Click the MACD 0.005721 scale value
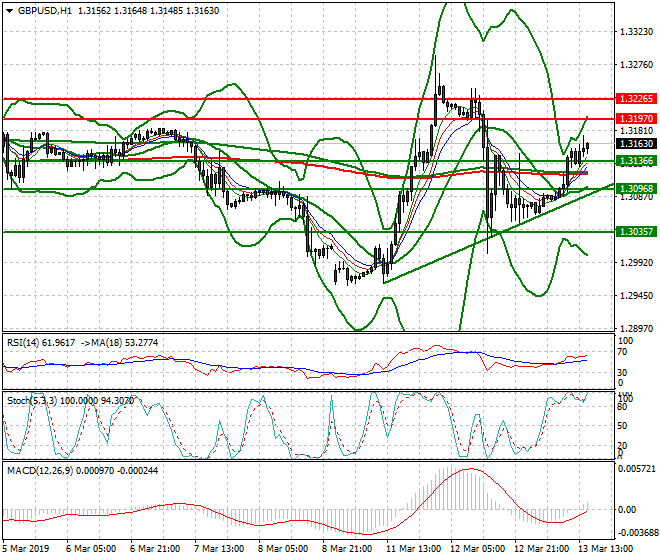Screen dimensions: 660x560 (x=637, y=469)
